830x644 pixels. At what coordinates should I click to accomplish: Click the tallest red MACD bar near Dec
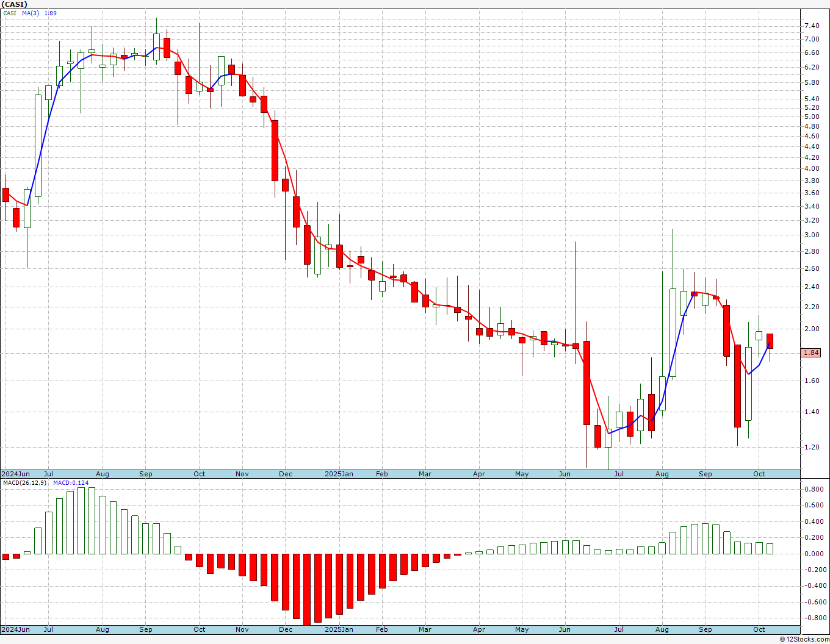coord(307,589)
